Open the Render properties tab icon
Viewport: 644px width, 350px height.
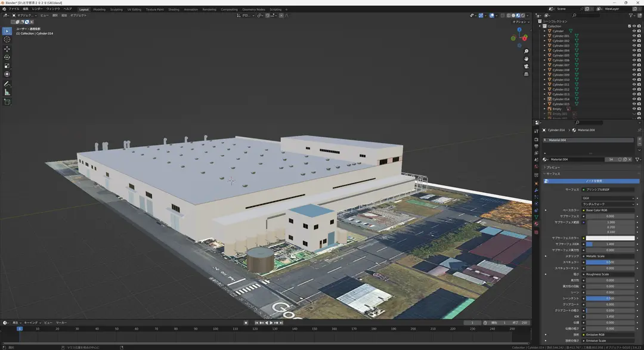coord(536,140)
